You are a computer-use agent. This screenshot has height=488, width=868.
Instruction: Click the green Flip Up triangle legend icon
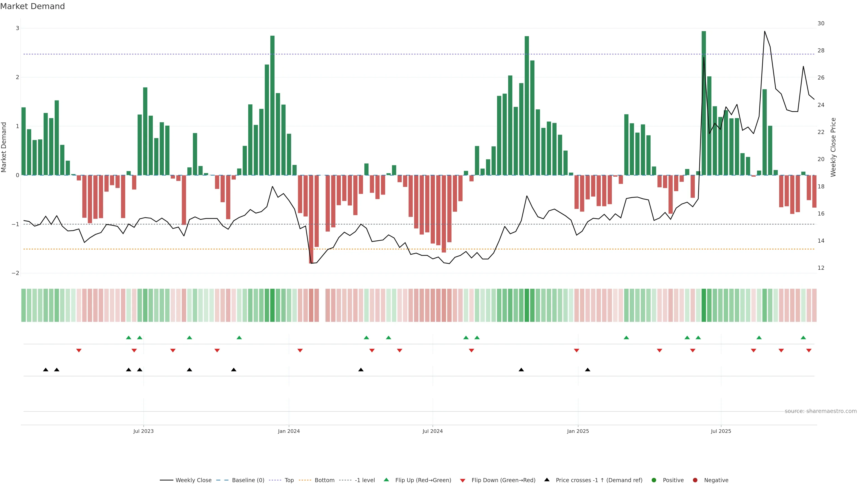pyautogui.click(x=387, y=480)
